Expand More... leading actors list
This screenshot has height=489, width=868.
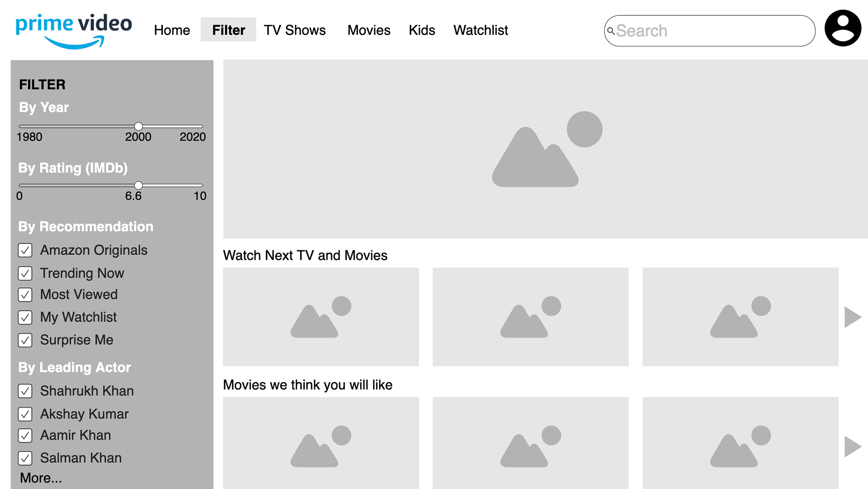coord(41,478)
